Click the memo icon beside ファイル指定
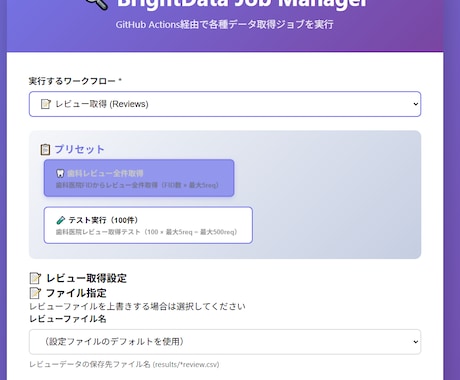 (35, 293)
